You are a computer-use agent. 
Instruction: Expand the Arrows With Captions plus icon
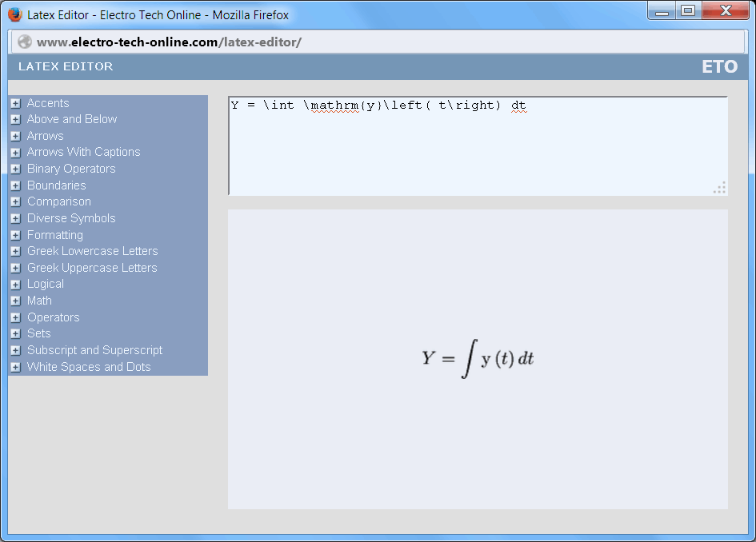(x=16, y=153)
